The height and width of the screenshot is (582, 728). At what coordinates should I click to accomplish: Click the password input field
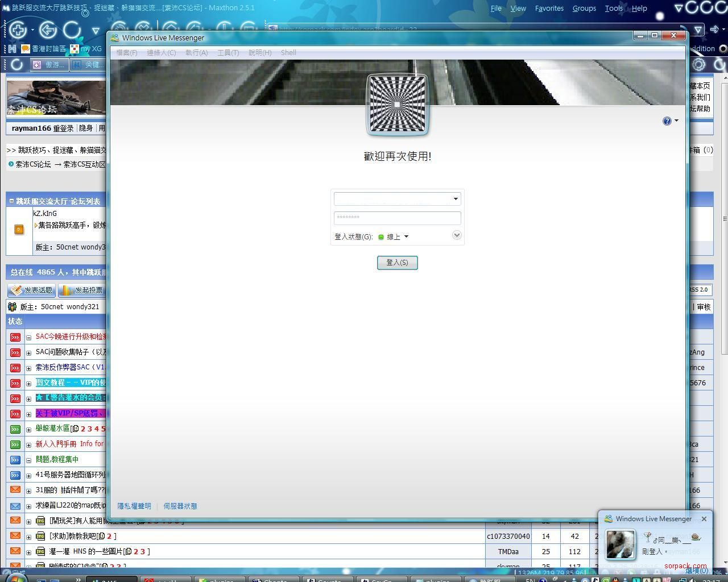pyautogui.click(x=397, y=218)
